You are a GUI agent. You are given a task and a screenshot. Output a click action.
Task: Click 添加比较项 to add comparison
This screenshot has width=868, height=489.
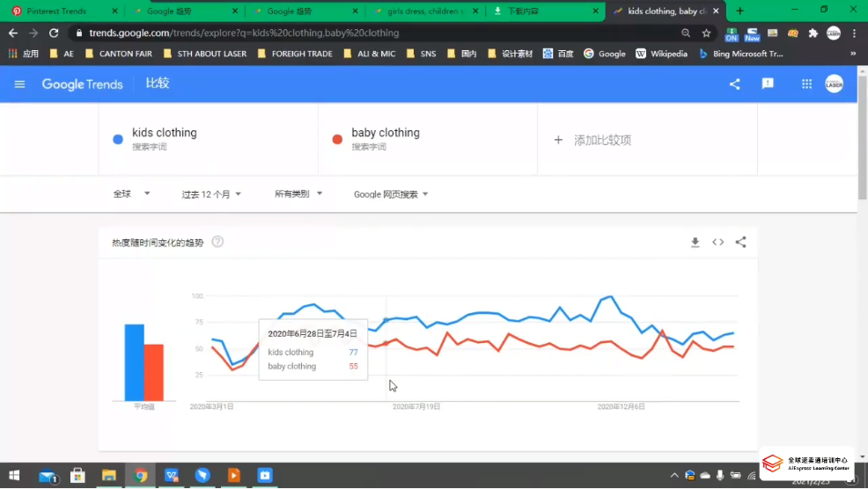(593, 140)
